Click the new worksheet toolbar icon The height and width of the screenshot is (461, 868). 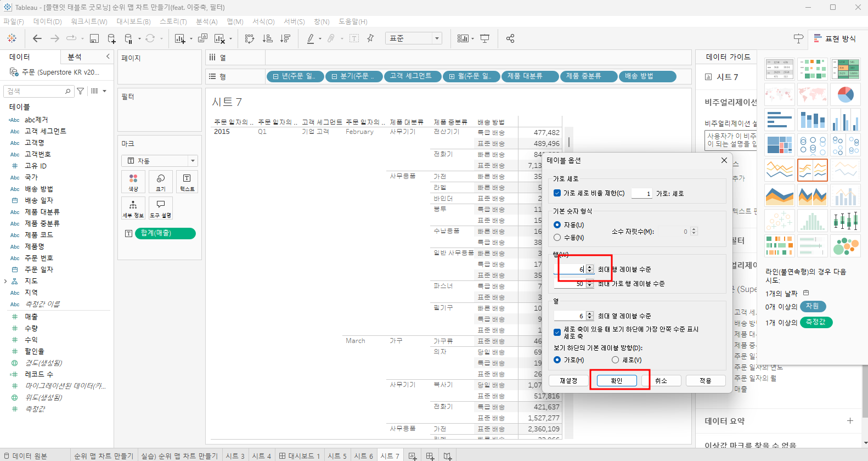tap(179, 38)
